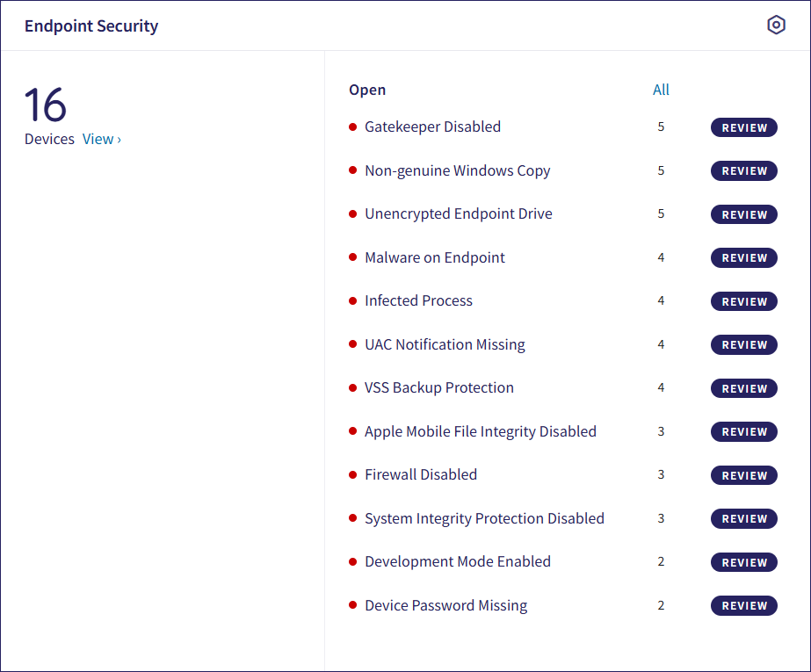Open the Endpoint Security settings hexagon icon
Viewport: 811px width, 672px height.
tap(776, 25)
